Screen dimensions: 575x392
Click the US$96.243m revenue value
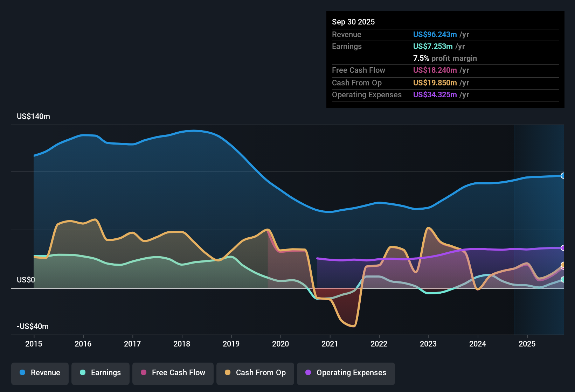pyautogui.click(x=435, y=34)
